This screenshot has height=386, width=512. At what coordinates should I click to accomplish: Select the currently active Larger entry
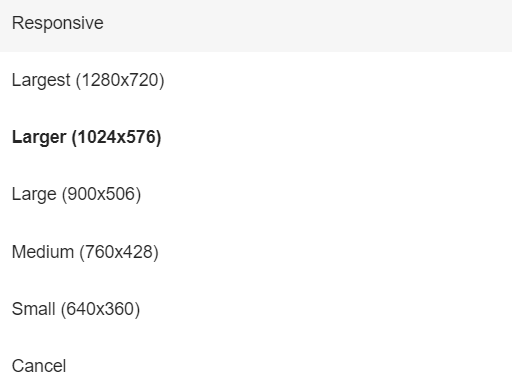tap(256, 137)
